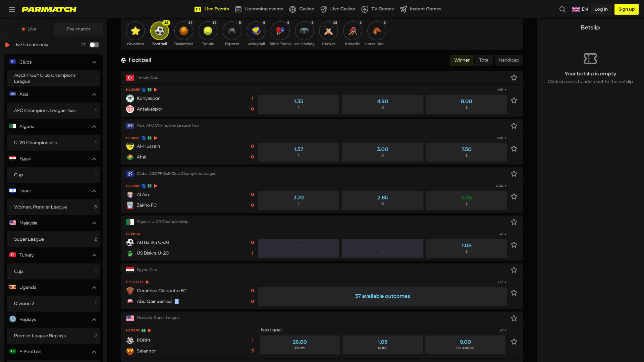Add Turkey Cup match to favorites star
Screen dimensions: 644x362
[514, 77]
